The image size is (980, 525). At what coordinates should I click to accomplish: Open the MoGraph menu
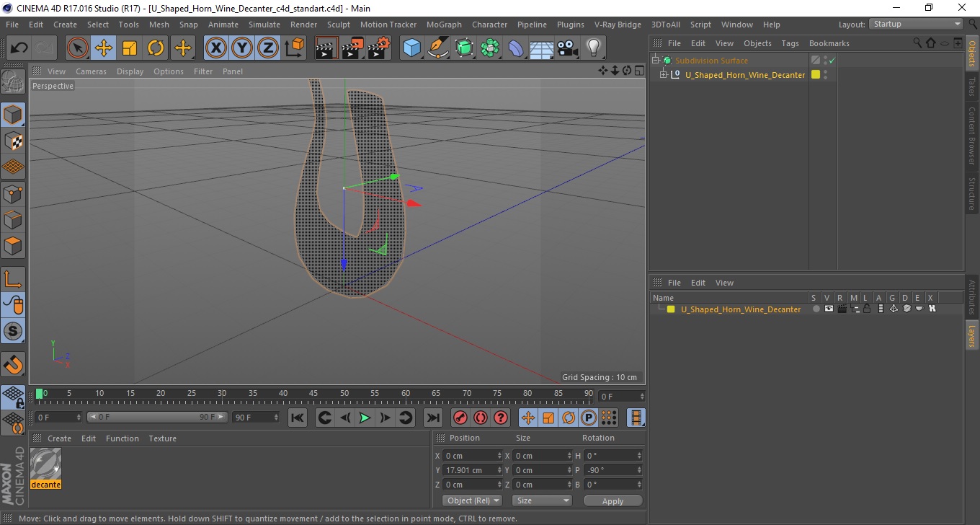[444, 25]
